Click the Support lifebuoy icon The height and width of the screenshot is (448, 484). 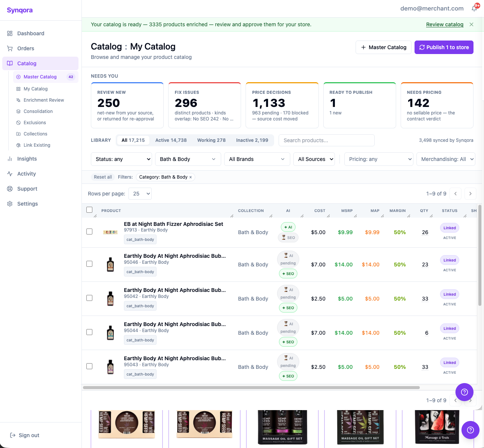coord(10,189)
